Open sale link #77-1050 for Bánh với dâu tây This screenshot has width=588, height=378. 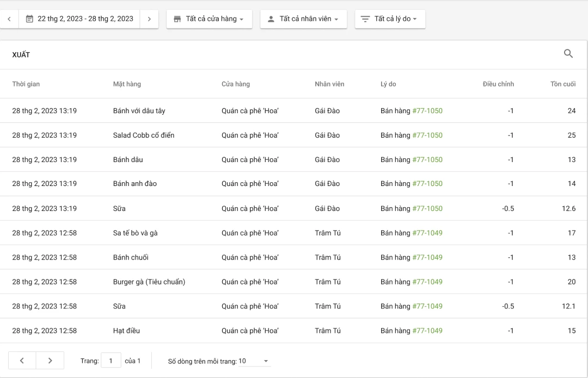(x=427, y=111)
